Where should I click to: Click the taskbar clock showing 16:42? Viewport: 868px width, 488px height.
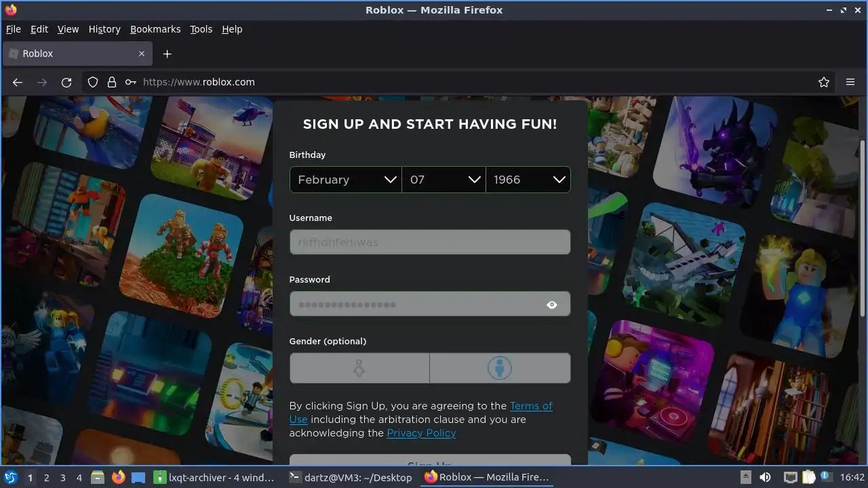(x=852, y=477)
